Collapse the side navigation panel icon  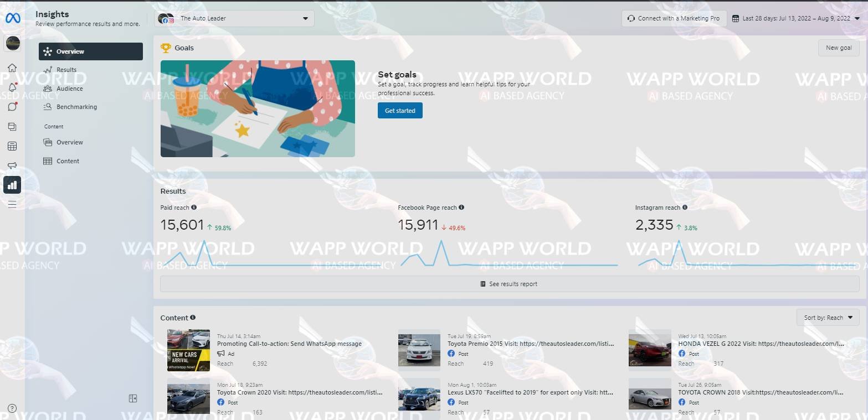133,398
